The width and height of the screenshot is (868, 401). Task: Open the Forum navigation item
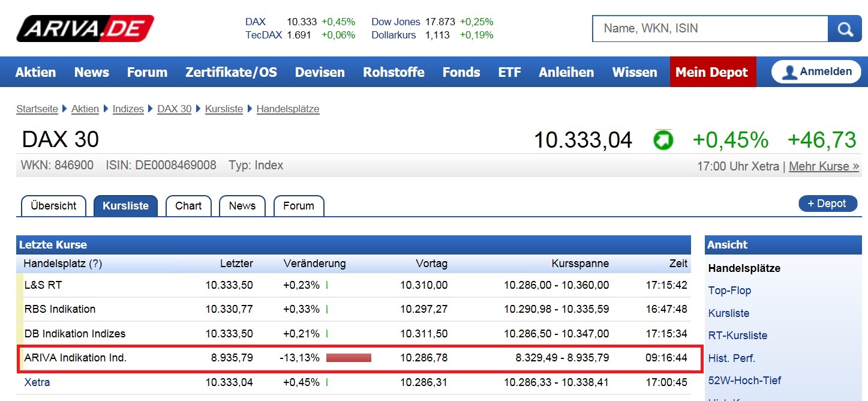point(147,73)
